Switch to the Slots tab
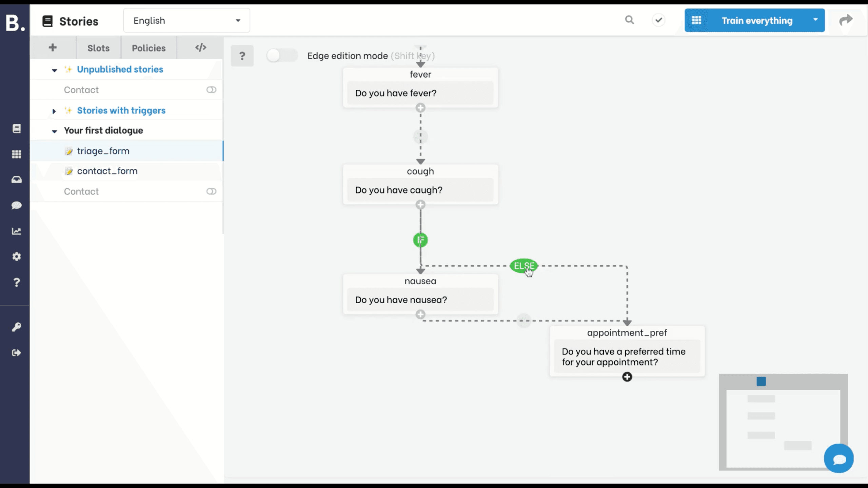 [98, 48]
